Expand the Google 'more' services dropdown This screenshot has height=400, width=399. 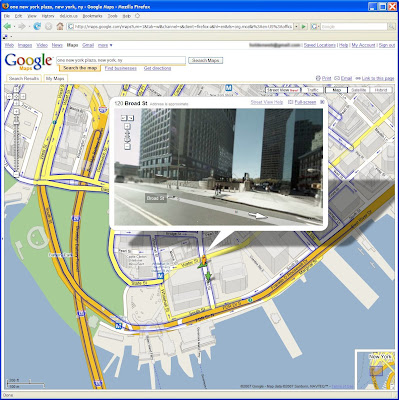tap(105, 45)
